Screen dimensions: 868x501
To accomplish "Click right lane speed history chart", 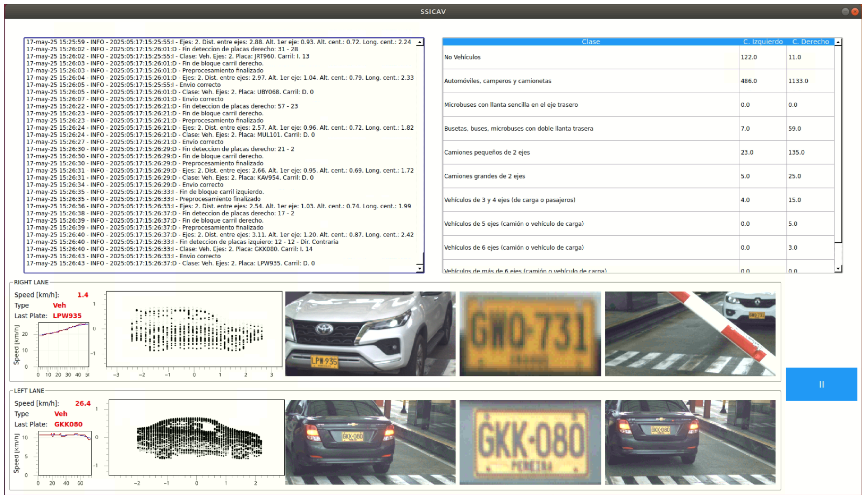I will coord(63,344).
